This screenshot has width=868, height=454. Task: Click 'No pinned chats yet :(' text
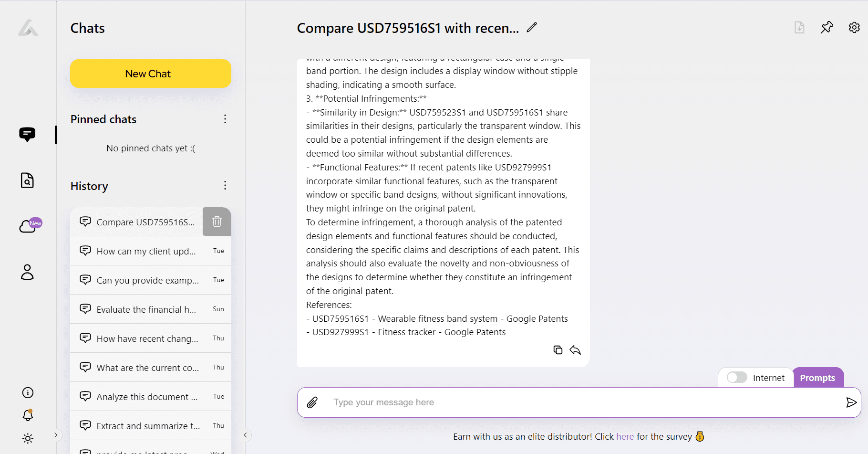click(151, 148)
